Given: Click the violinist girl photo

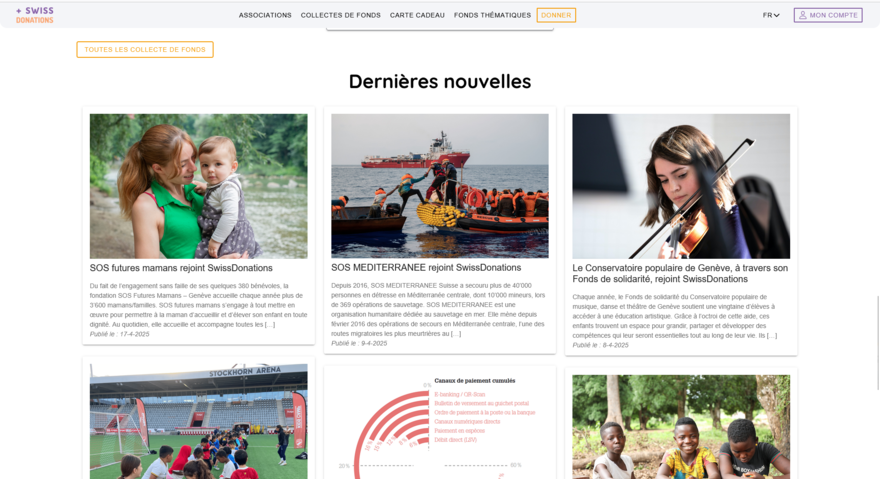Looking at the screenshot, I should (x=681, y=186).
